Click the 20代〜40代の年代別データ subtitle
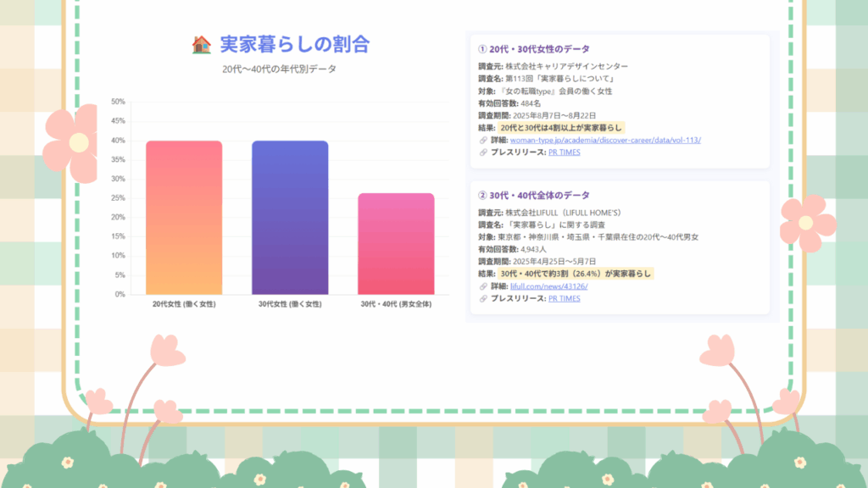 click(x=279, y=69)
